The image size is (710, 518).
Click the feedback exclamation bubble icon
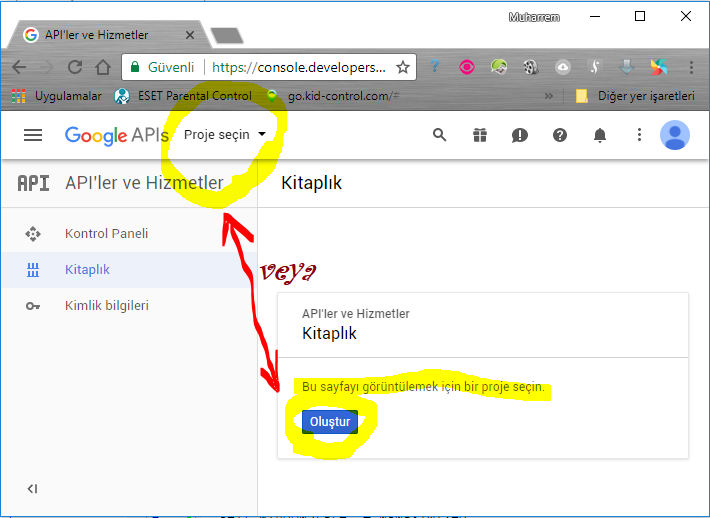coord(520,135)
